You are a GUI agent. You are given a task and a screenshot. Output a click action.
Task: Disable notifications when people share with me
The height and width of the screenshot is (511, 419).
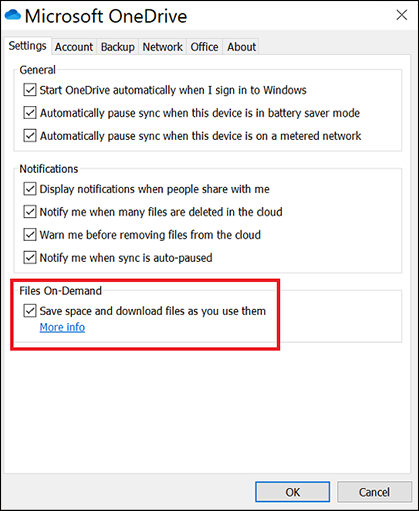[30, 189]
